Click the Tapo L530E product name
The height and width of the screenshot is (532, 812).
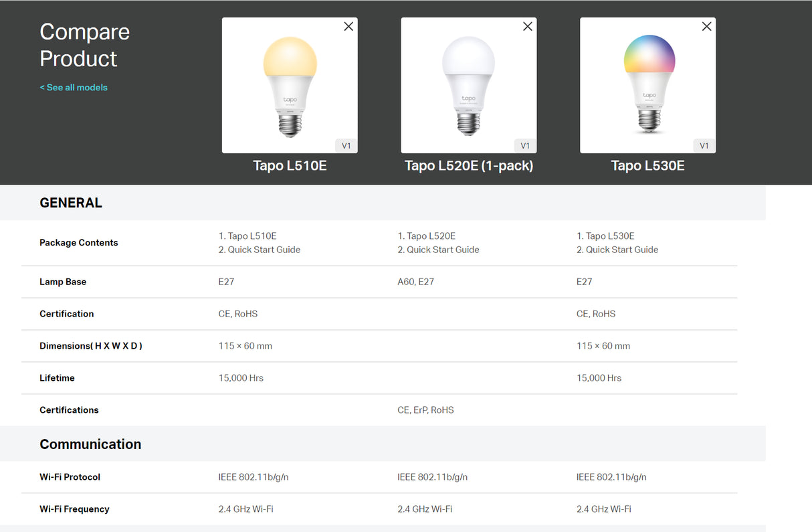[x=647, y=165]
